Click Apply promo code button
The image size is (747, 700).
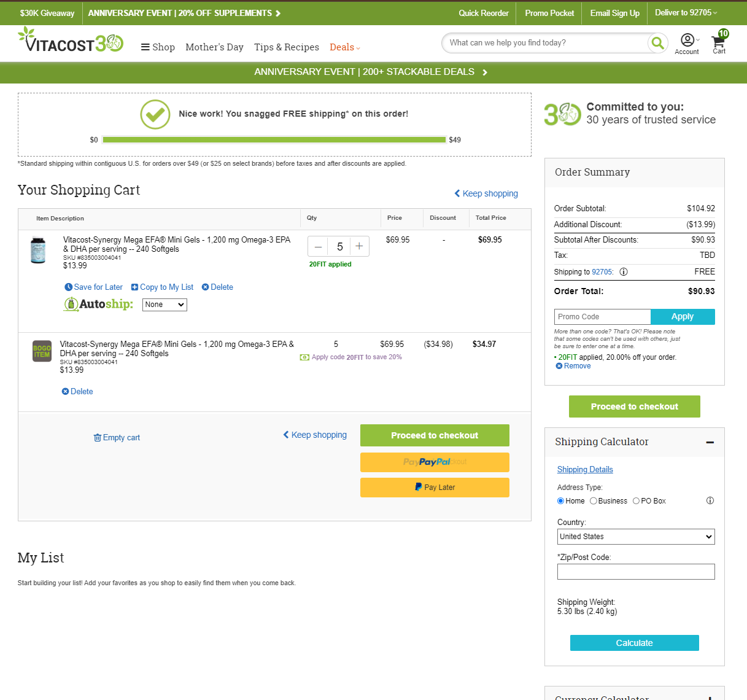tap(683, 317)
